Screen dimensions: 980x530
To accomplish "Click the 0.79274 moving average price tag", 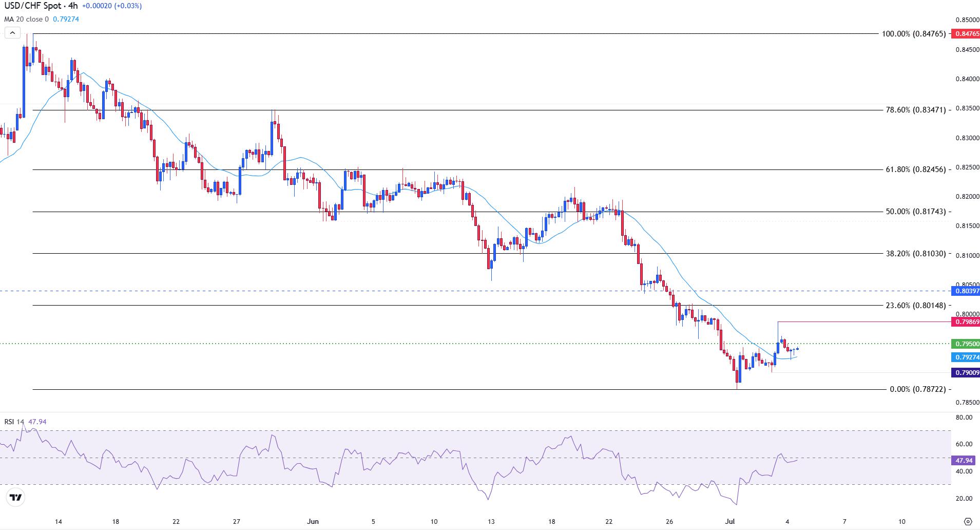I will (965, 357).
